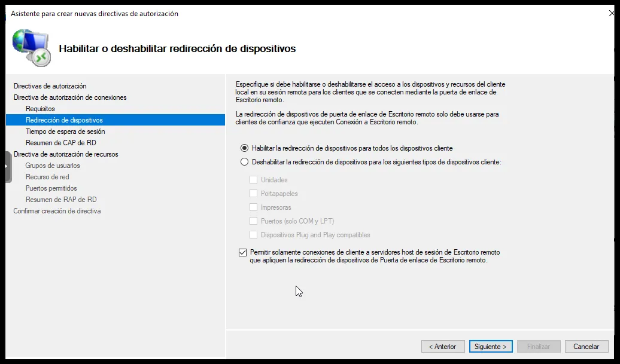620x364 pixels.
Task: Click the paragraph starting "La redirección de dispositivos de puerta"
Action: (x=367, y=118)
